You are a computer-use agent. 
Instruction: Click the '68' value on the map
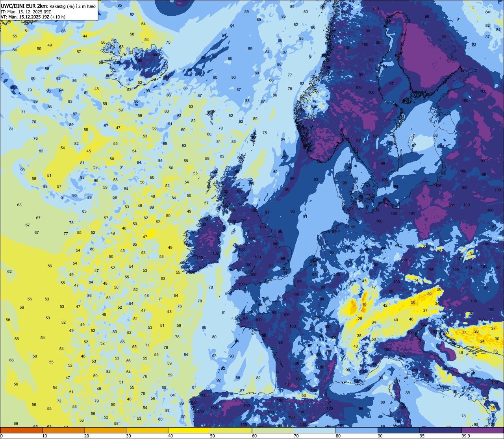point(19,205)
